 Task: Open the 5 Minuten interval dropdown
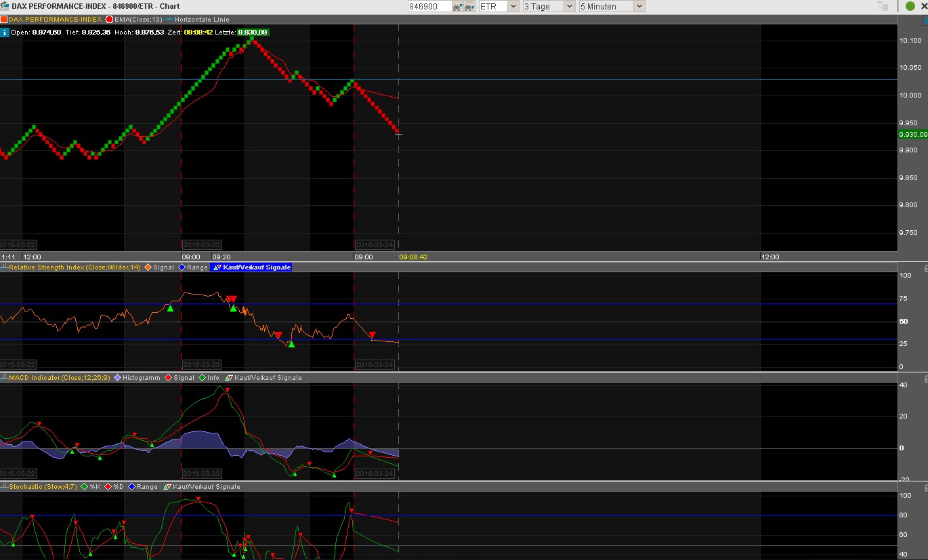(612, 6)
